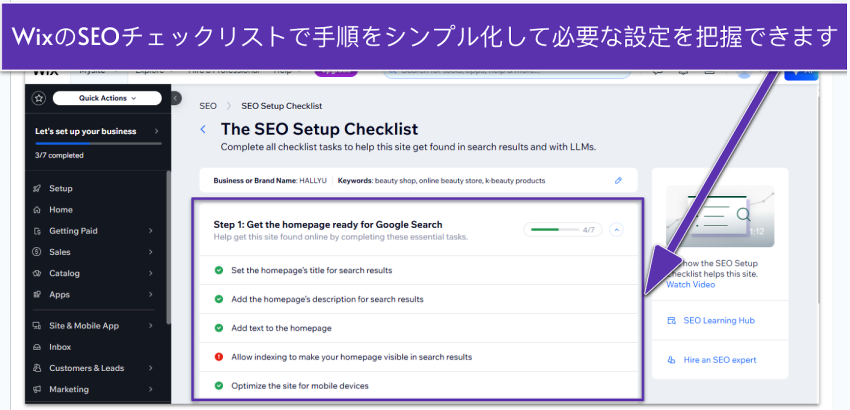Click green check beside Add text task

[x=218, y=328]
